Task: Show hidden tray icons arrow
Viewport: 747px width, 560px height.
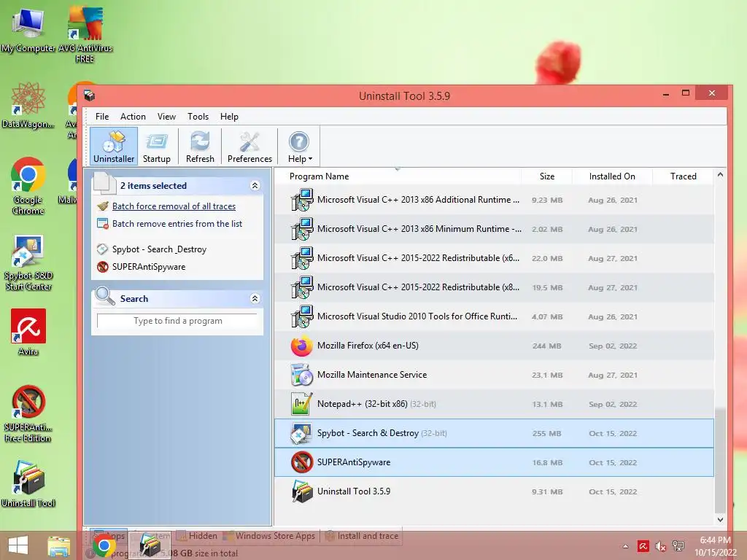Action: 625,546
